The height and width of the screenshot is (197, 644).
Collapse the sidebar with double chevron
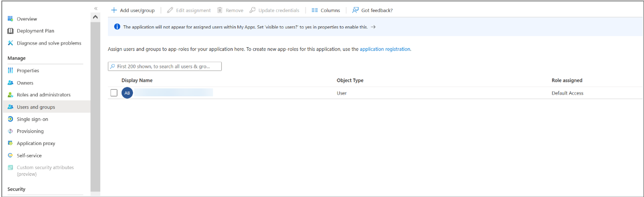point(96,8)
